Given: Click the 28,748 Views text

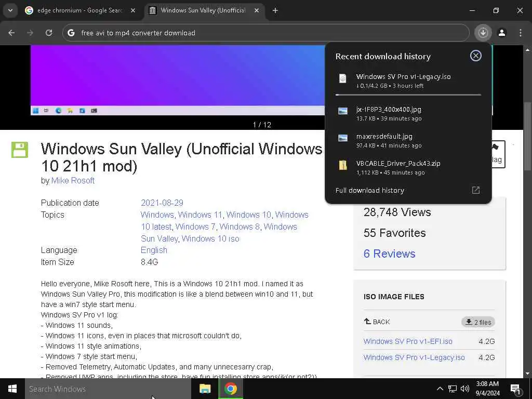Looking at the screenshot, I should (x=397, y=212).
